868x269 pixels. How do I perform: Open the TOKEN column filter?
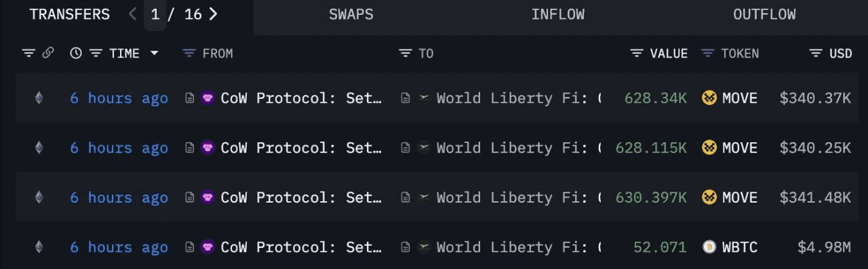pyautogui.click(x=707, y=53)
